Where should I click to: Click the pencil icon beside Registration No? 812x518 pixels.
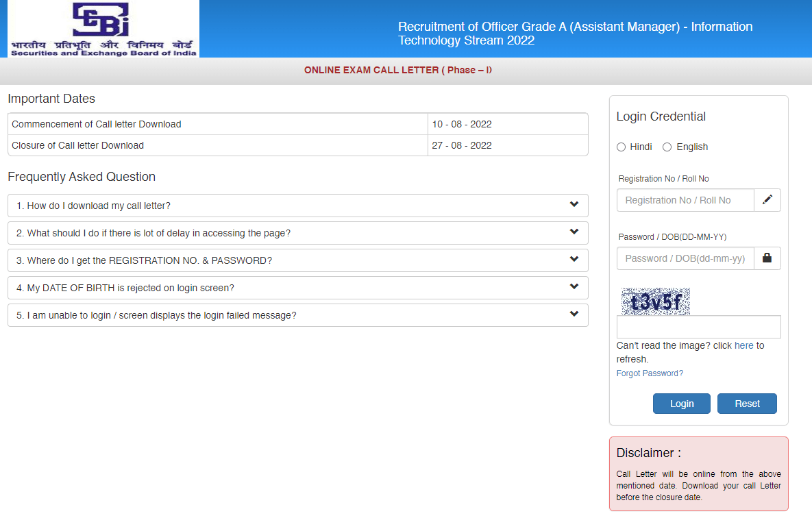[767, 200]
